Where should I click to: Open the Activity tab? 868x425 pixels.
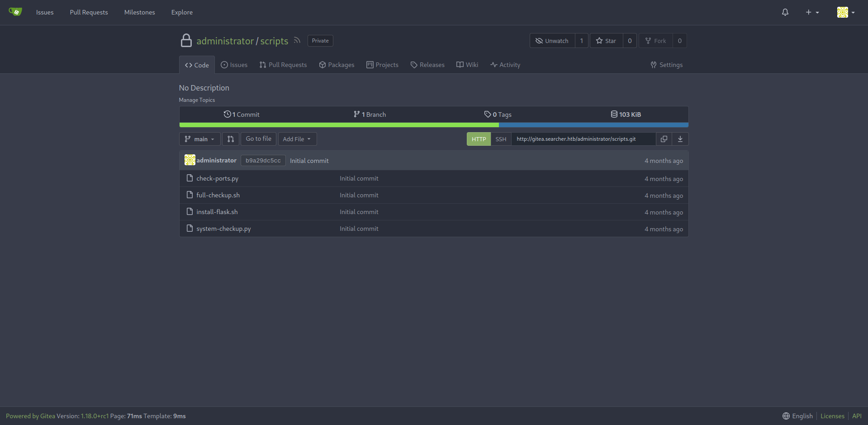505,65
